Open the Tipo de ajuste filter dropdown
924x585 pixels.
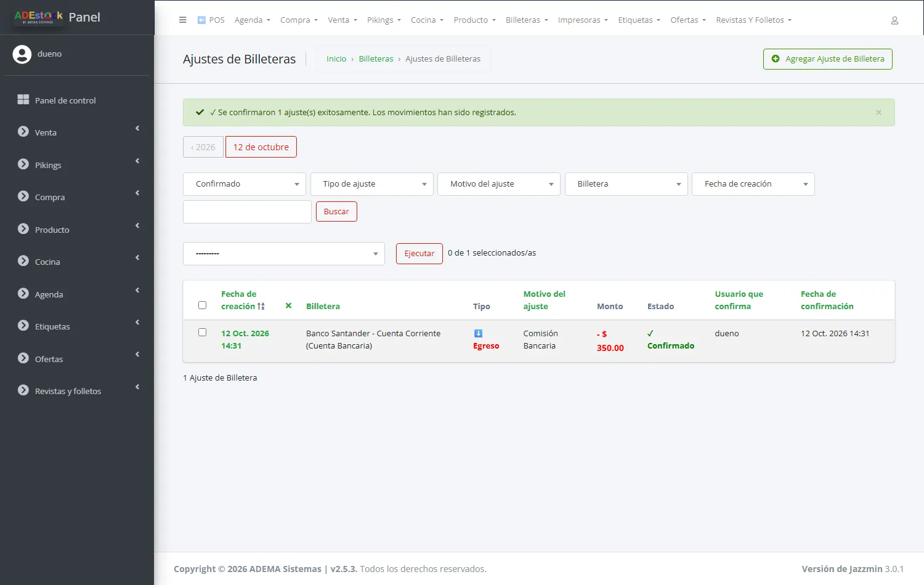click(x=372, y=184)
